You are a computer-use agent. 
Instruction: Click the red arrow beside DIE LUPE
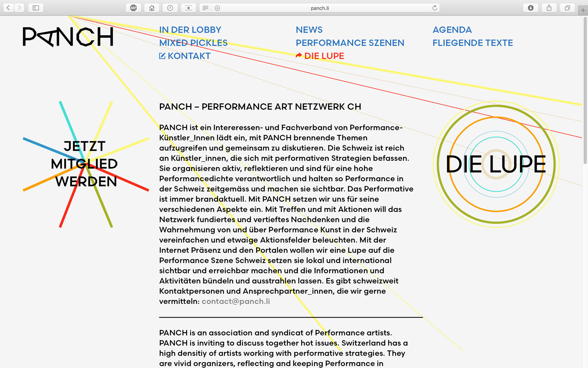(x=299, y=56)
